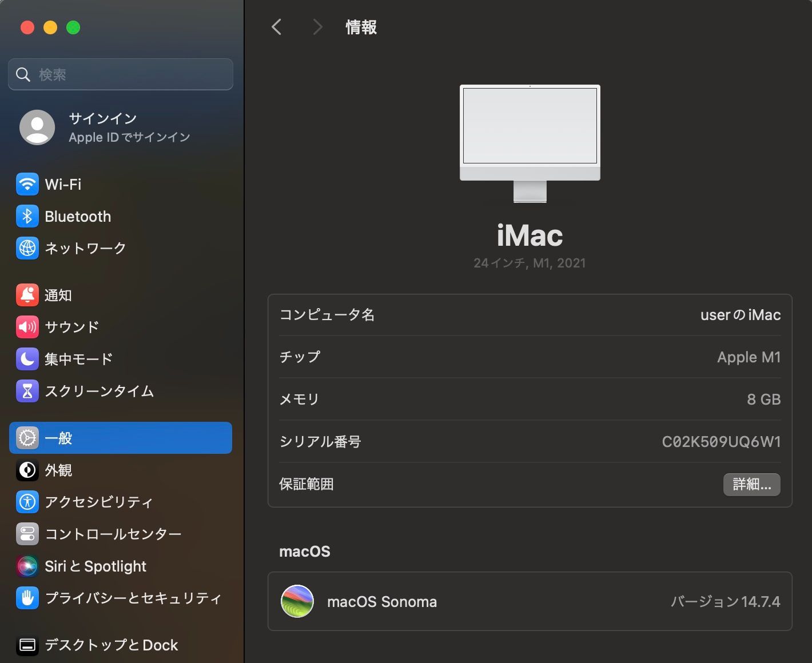Click the 集中モード moon icon
This screenshot has width=812, height=663.
pos(27,359)
